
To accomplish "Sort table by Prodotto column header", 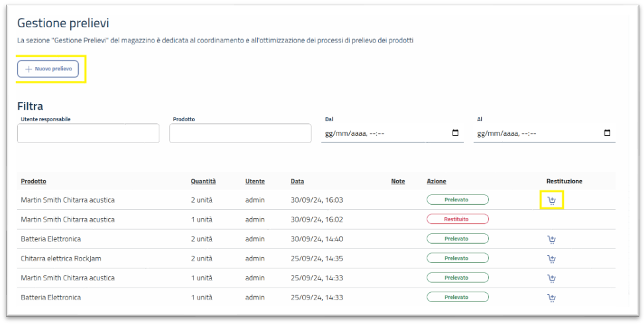I will (x=34, y=181).
